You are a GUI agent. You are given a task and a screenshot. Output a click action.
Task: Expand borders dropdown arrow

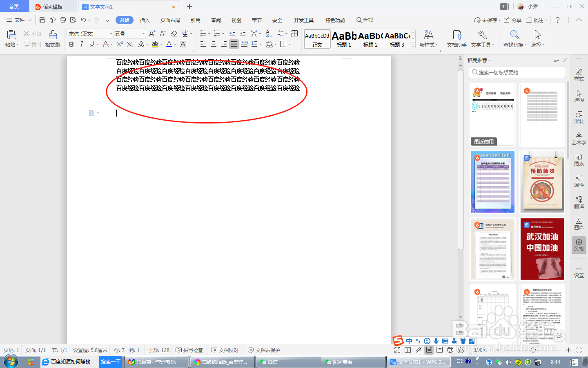(290, 44)
